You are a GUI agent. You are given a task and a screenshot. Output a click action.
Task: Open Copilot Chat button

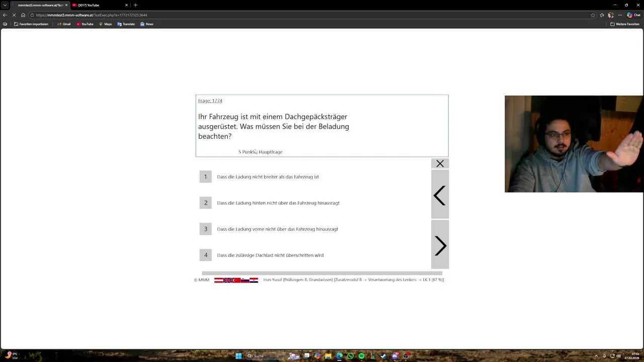click(x=633, y=15)
